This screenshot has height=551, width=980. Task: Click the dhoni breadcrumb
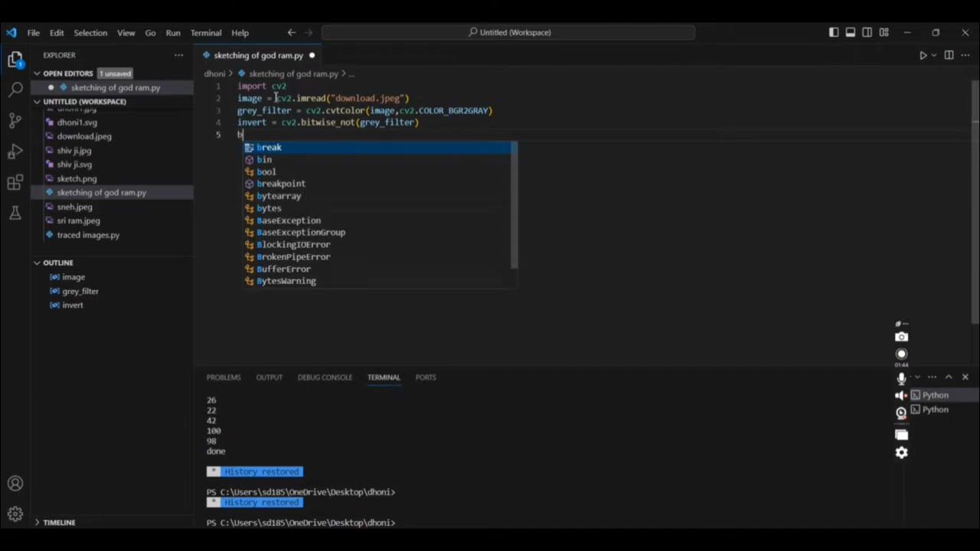(214, 73)
